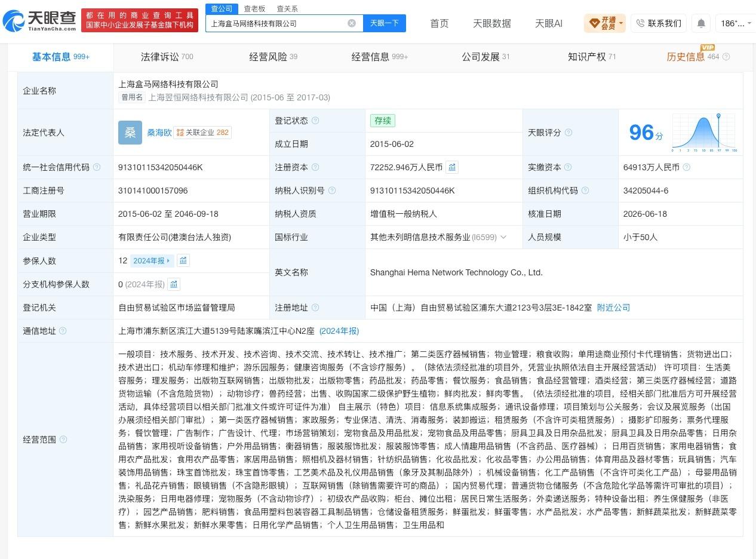
Task: Click 人员规模 value 小于50人
Action: pos(640,237)
